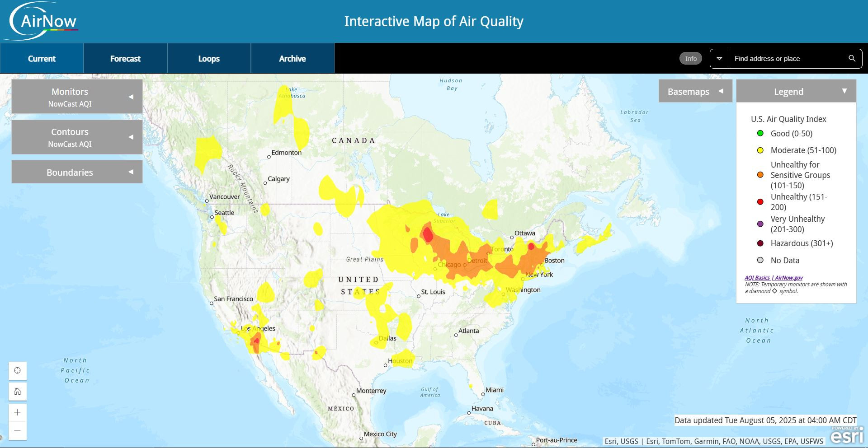Click the purple Very Unhealthy legend dot
The image size is (868, 448).
coord(760,224)
